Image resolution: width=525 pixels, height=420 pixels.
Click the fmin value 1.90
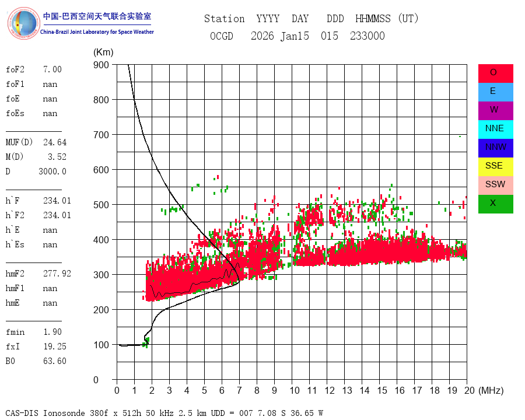(52, 332)
